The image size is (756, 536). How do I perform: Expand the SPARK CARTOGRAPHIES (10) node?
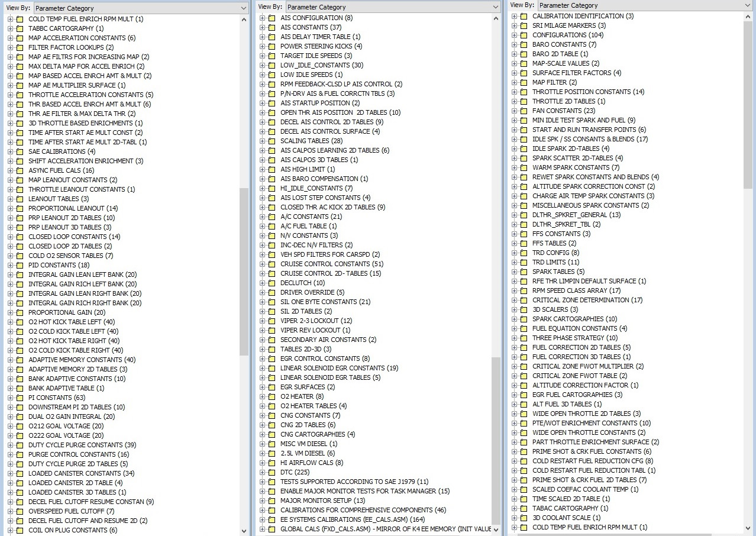(x=514, y=319)
